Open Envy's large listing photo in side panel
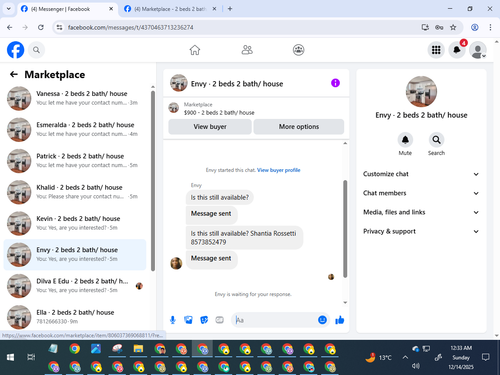Viewport: 500px width, 375px height. click(x=421, y=91)
